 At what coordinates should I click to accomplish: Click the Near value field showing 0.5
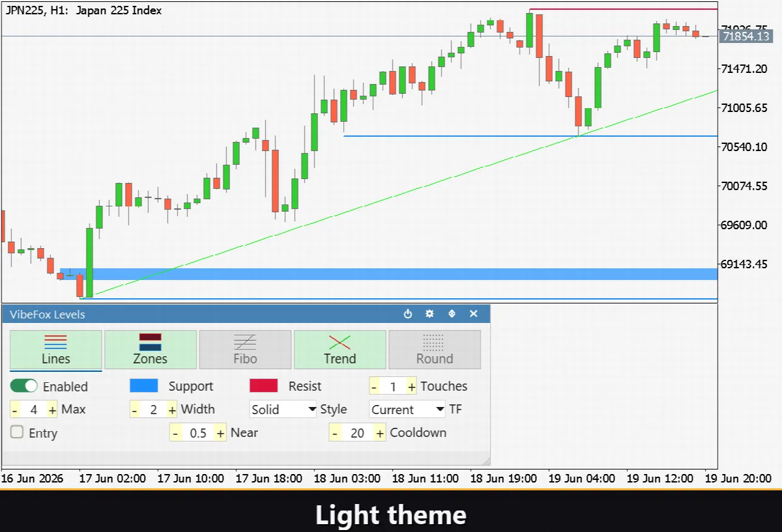coord(198,433)
